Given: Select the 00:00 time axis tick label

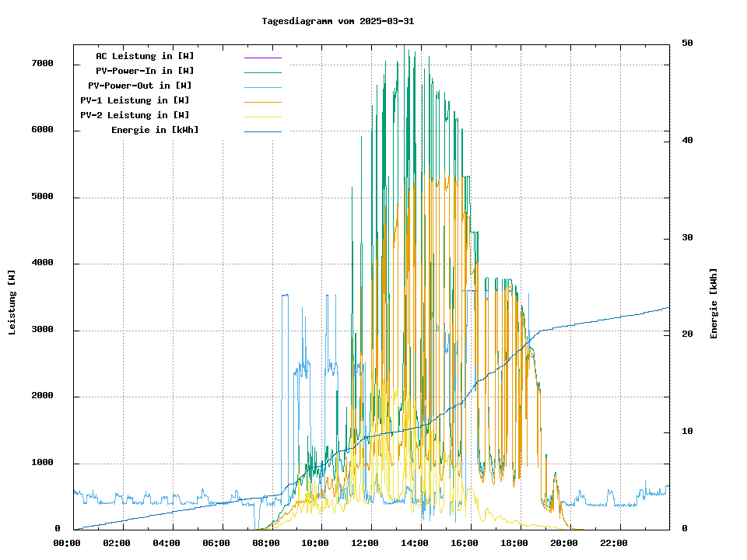Looking at the screenshot, I should (x=67, y=543).
